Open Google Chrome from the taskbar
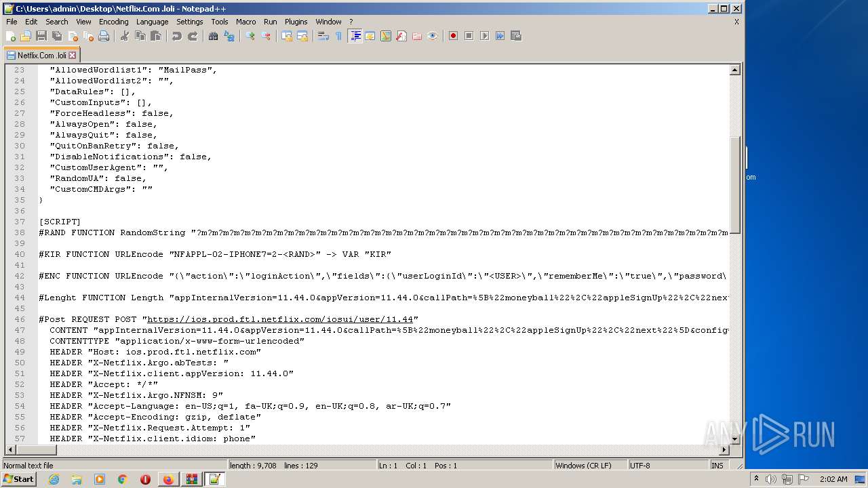This screenshot has width=868, height=488. [x=122, y=479]
